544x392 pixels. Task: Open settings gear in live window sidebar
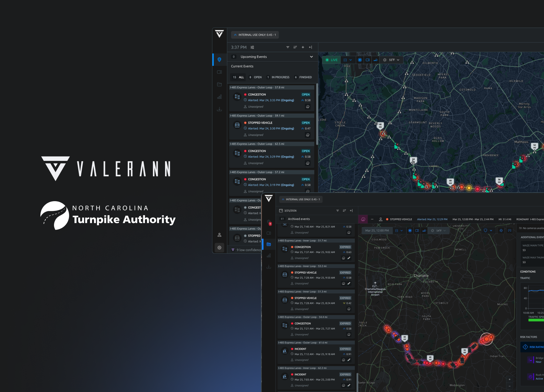219,248
